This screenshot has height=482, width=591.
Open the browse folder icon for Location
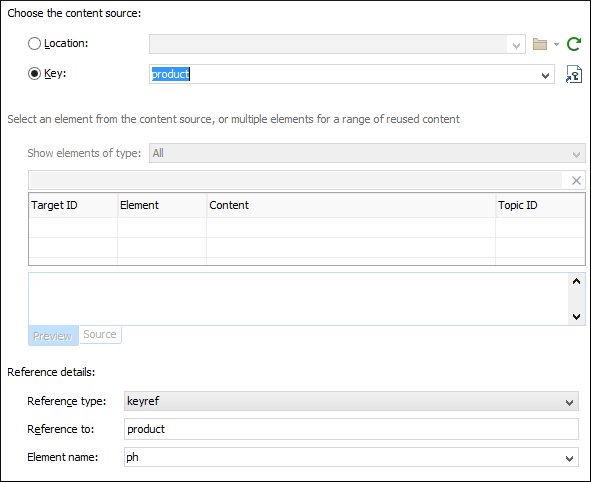tap(540, 44)
